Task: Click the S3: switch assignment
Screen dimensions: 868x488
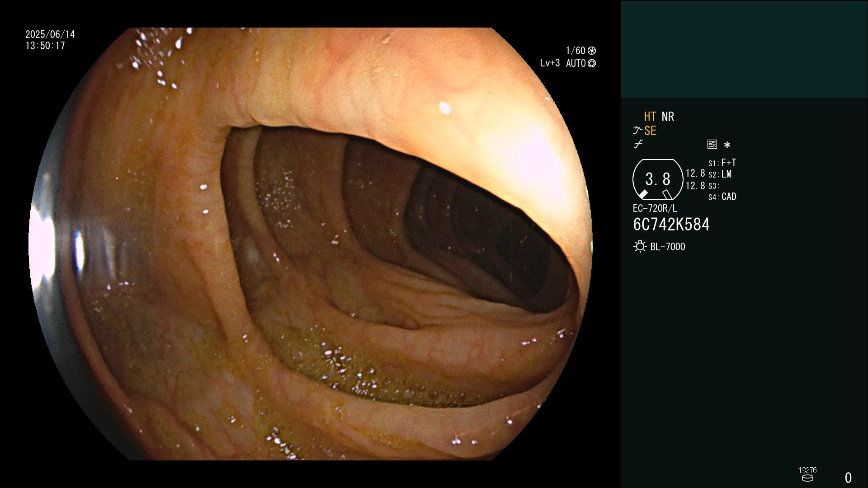Action: 713,186
